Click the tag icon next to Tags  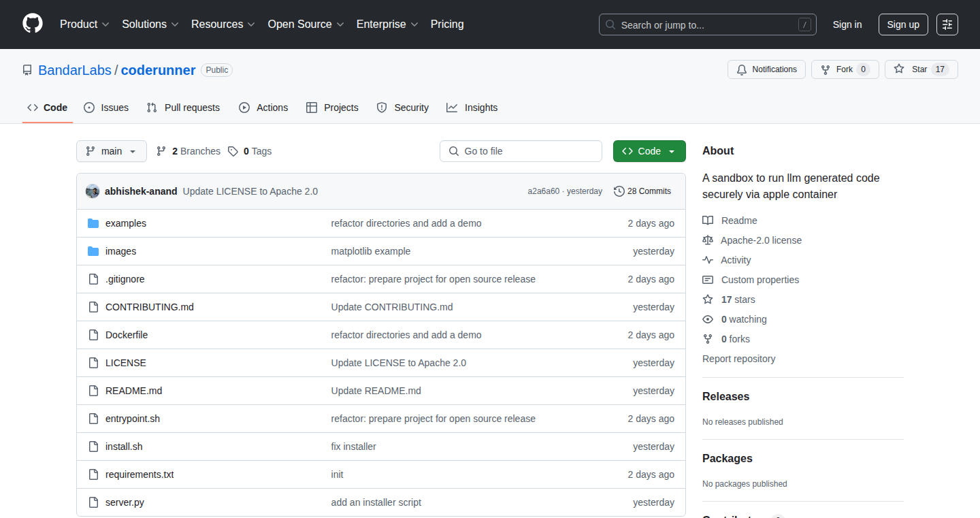coord(233,151)
